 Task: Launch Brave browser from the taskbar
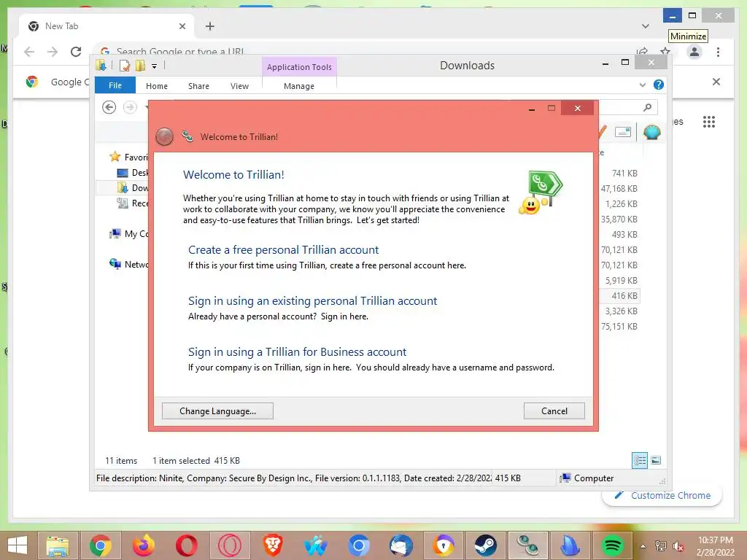point(273,545)
